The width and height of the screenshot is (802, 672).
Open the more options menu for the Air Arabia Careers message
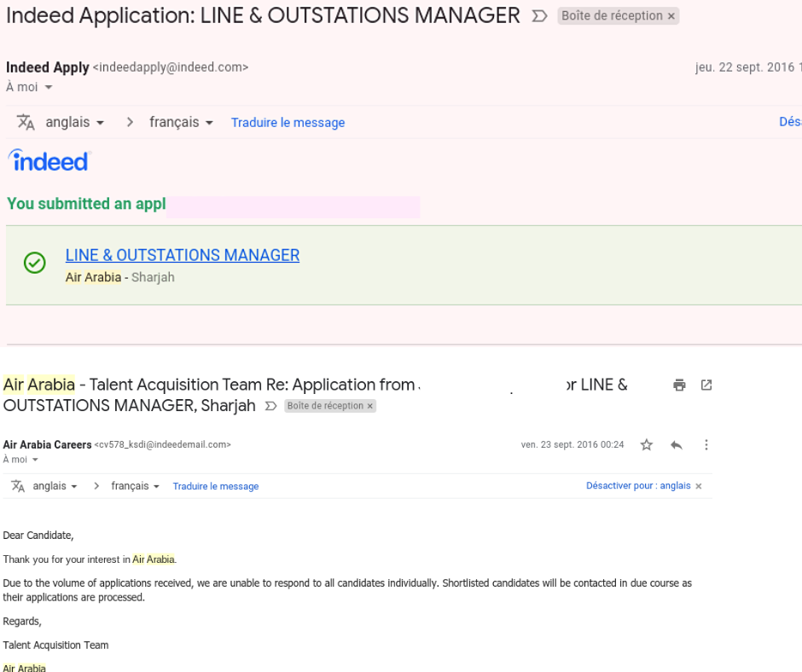click(706, 445)
